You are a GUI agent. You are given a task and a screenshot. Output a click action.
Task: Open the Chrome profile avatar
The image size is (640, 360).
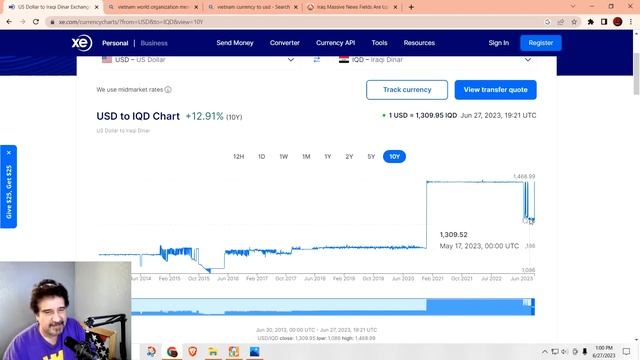[x=618, y=22]
